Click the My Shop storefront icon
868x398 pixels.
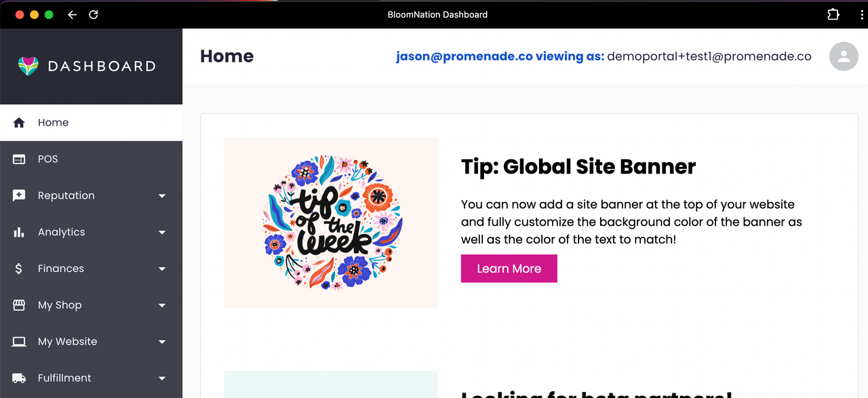(19, 305)
